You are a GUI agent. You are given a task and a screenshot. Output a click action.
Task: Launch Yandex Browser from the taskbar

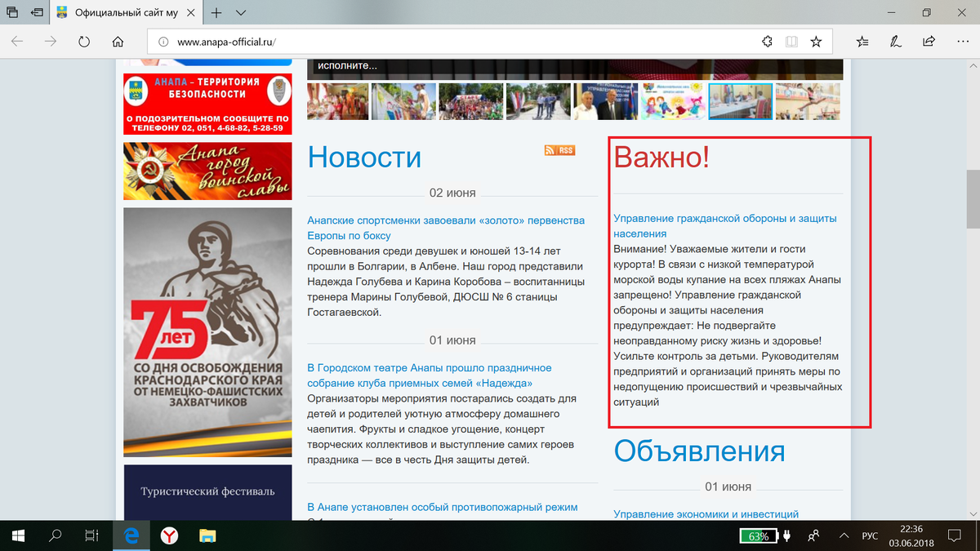[x=169, y=535]
